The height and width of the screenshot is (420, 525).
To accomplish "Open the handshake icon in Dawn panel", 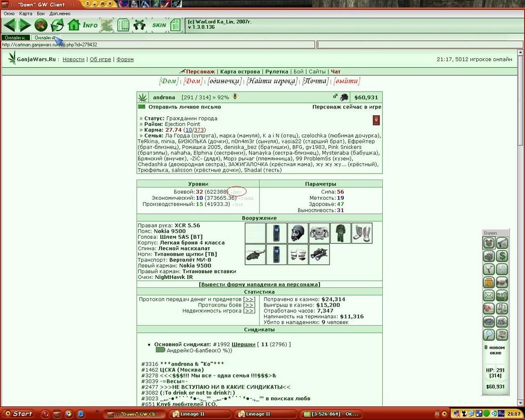I will pyautogui.click(x=502, y=282).
